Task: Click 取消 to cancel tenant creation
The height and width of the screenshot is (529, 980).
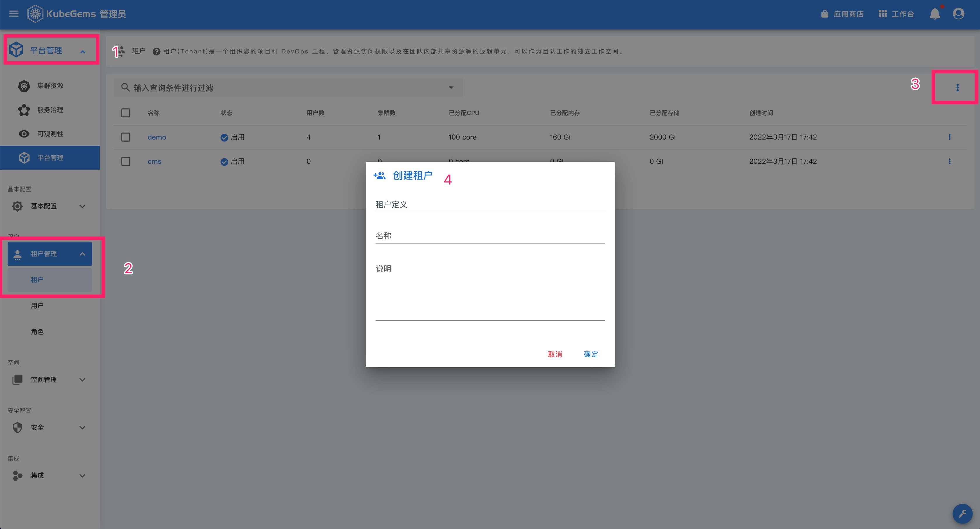Action: point(555,354)
